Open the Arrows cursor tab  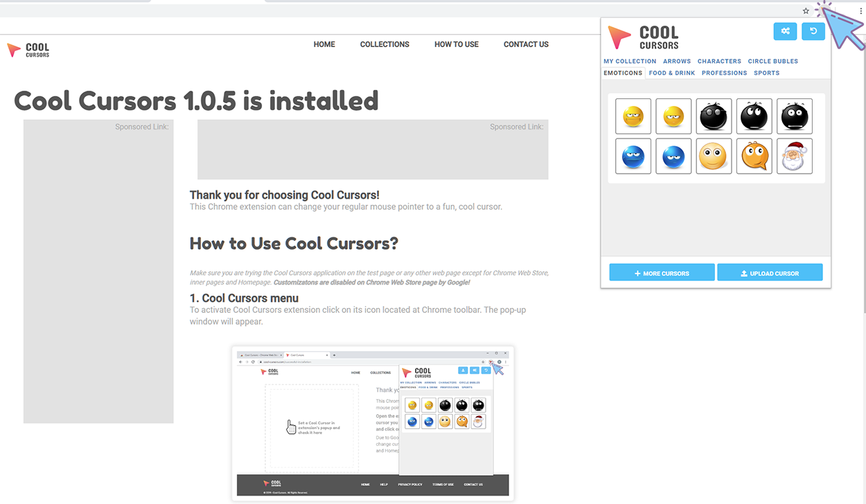[x=677, y=61]
